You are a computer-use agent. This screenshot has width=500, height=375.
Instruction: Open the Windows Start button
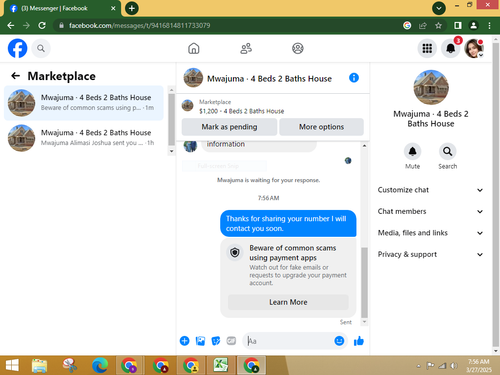[12, 365]
